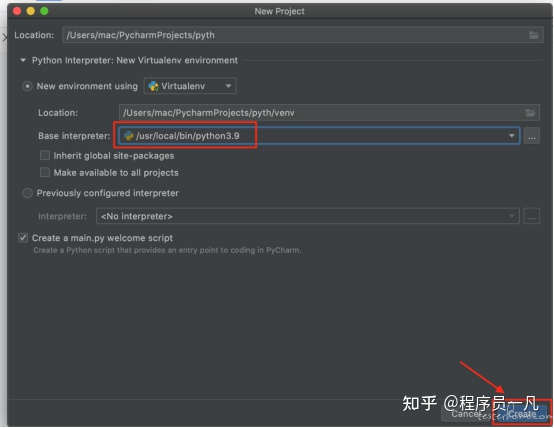554x428 pixels.
Task: Select Previously configured interpreter radio button
Action: click(27, 193)
